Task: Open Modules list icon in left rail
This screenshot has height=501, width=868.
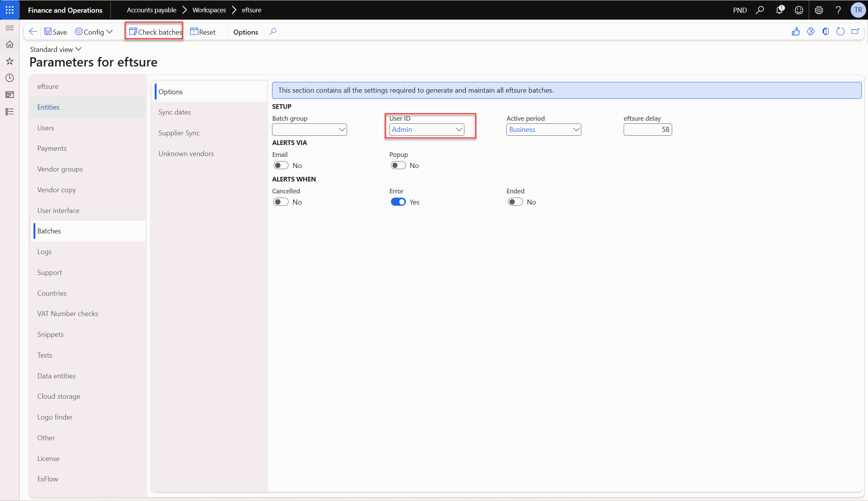Action: [10, 112]
